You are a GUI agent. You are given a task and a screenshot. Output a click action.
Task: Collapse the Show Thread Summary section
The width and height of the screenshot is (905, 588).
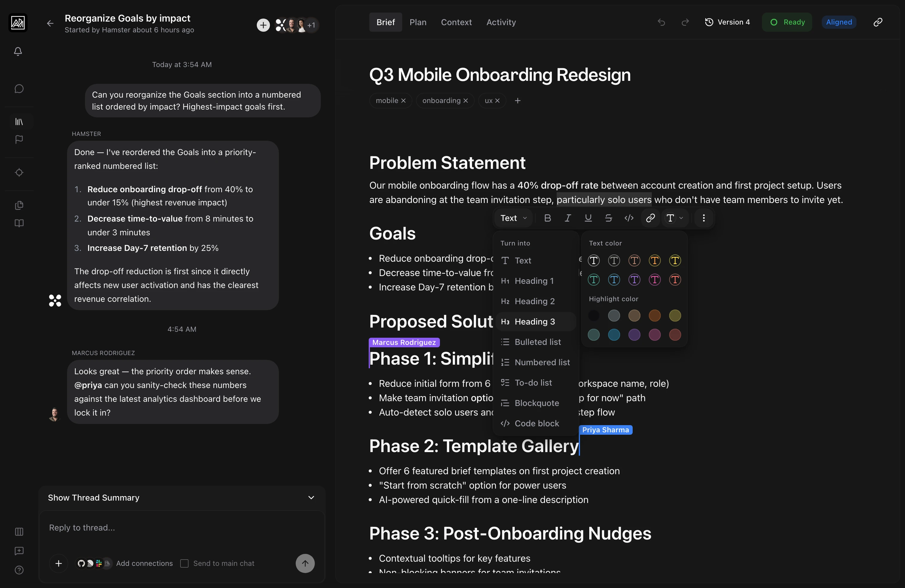coord(311,498)
